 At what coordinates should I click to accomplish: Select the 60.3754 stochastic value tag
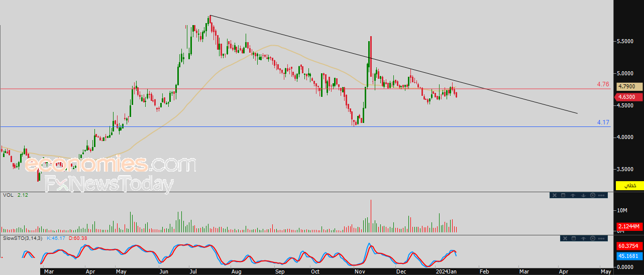[x=629, y=246]
